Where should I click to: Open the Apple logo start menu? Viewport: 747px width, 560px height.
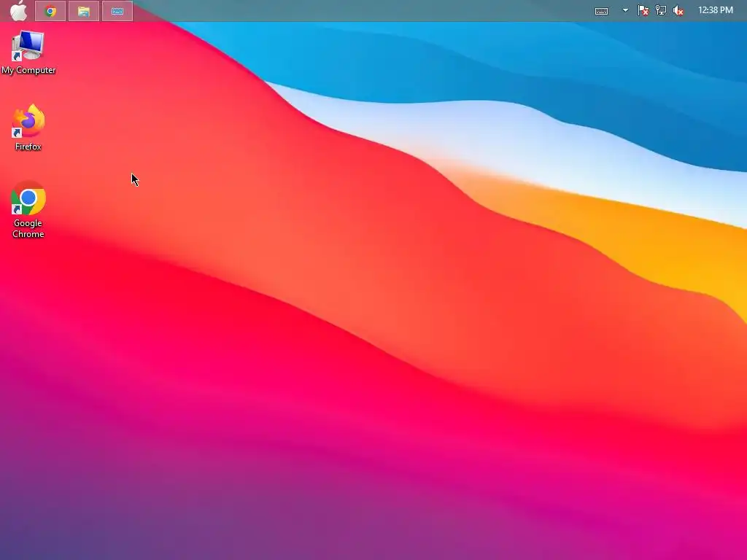18,10
